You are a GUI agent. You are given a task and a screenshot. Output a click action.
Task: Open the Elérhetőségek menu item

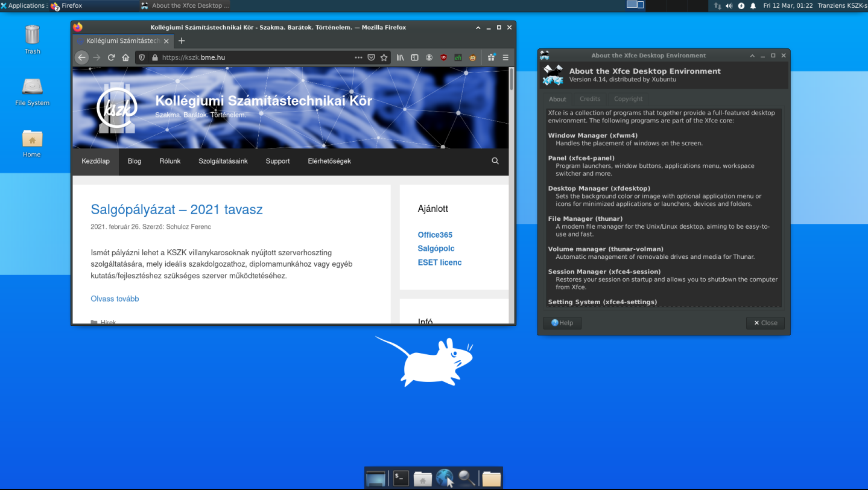tap(329, 161)
